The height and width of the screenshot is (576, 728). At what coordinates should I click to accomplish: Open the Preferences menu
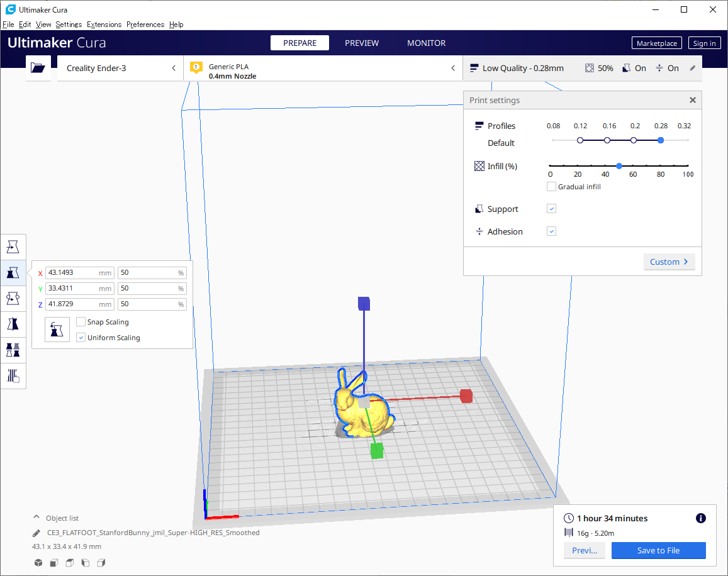click(145, 25)
